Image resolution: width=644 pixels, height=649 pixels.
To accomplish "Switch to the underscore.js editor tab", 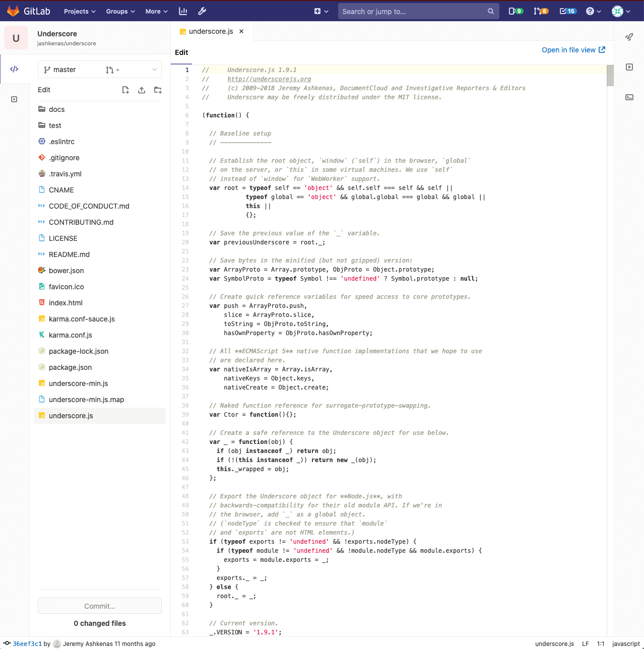I will tap(208, 31).
